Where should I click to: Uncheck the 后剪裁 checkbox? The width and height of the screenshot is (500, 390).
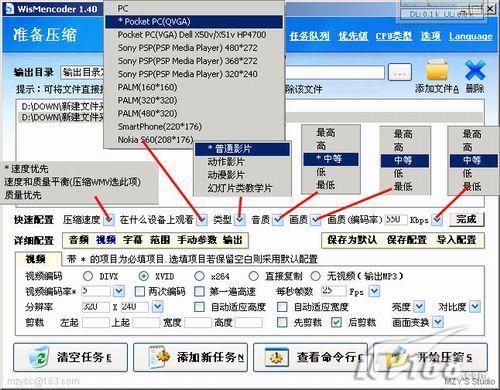[336, 322]
